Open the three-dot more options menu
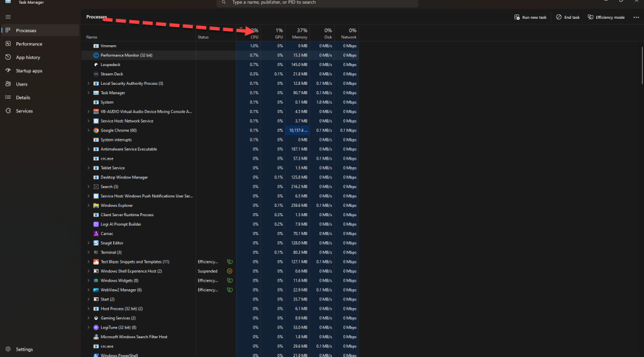644x357 pixels. click(x=636, y=17)
